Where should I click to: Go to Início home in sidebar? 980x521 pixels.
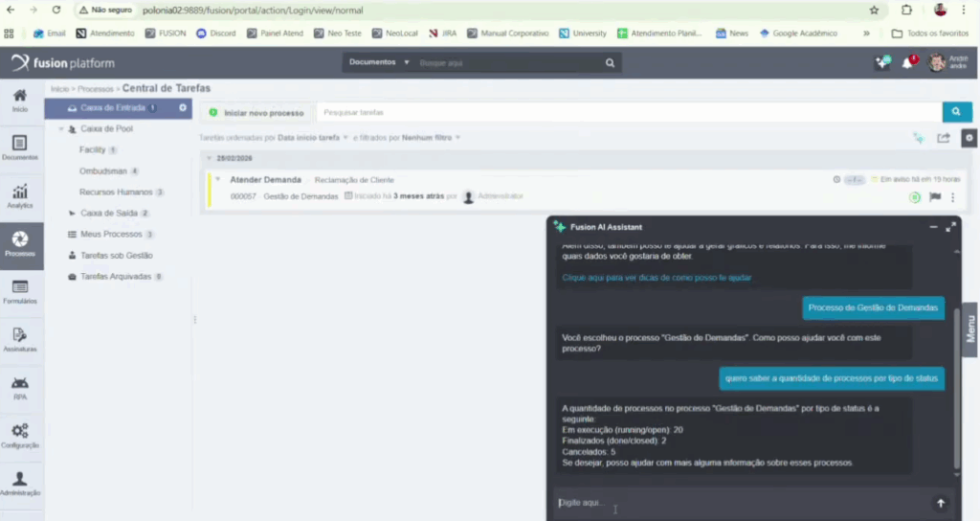tap(19, 100)
